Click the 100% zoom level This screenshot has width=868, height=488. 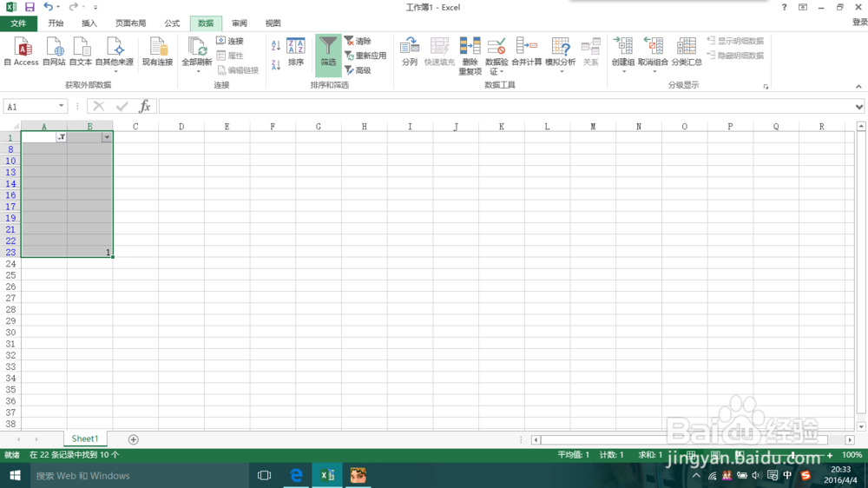852,455
